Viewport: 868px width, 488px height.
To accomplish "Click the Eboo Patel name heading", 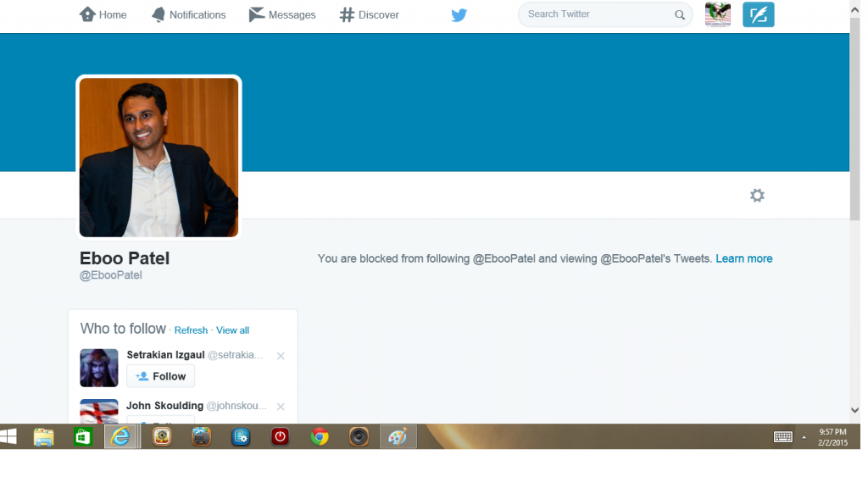I will point(125,258).
